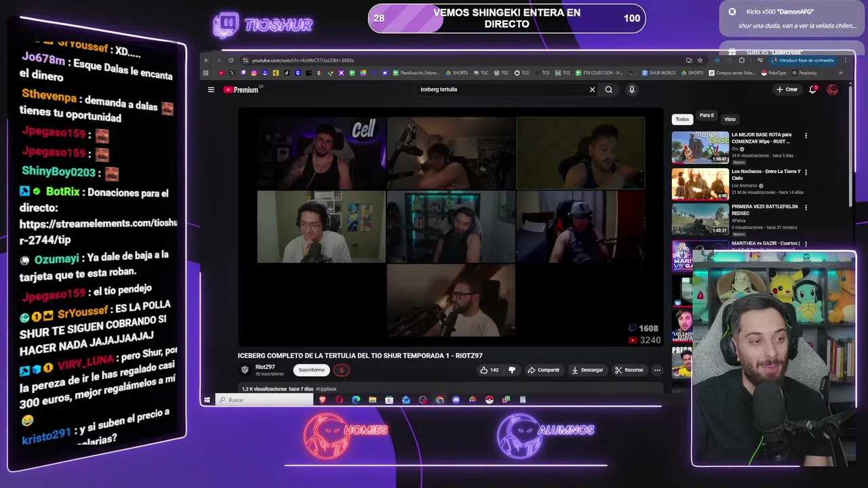
Task: Open the YouTube account avatar menu
Action: 832,89
